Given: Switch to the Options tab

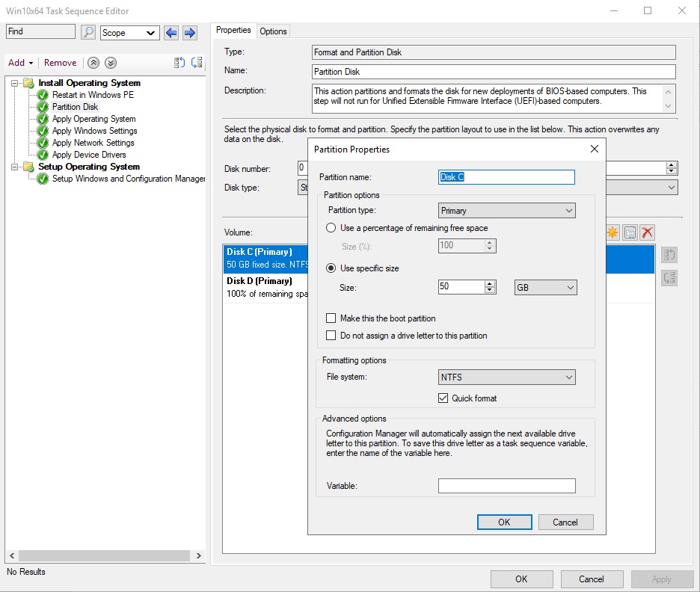Looking at the screenshot, I should click(273, 31).
